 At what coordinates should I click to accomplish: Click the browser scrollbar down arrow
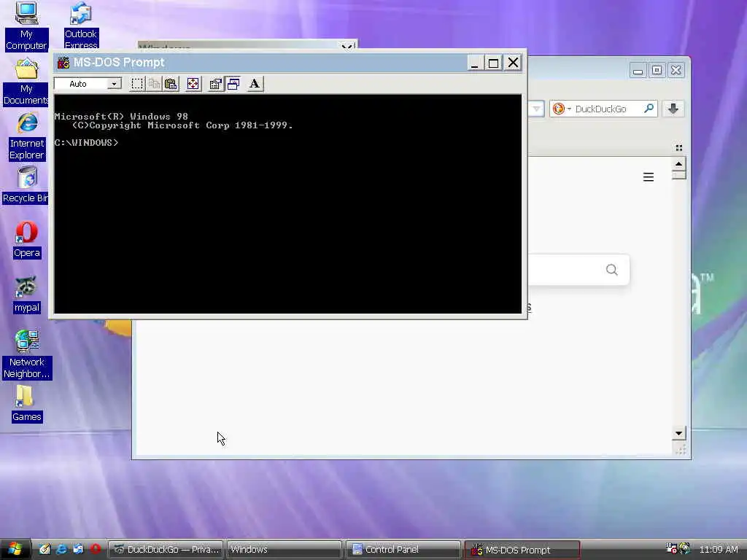[x=679, y=433]
